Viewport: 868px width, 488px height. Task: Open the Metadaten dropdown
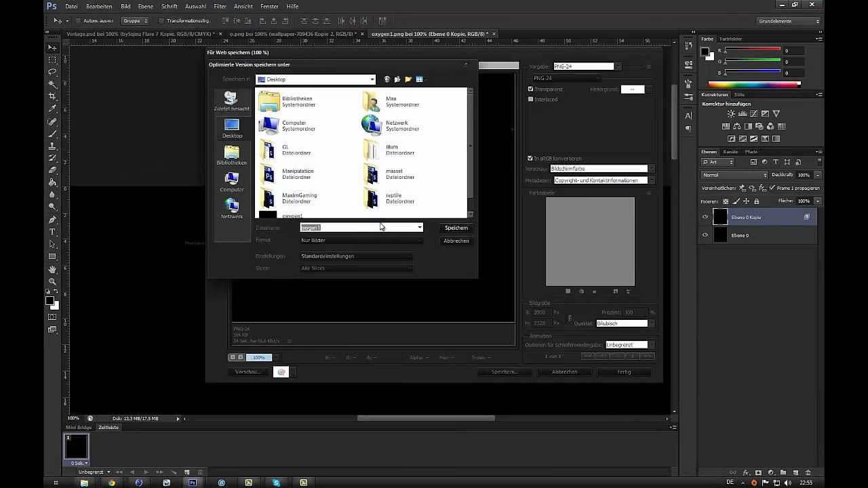tap(604, 180)
